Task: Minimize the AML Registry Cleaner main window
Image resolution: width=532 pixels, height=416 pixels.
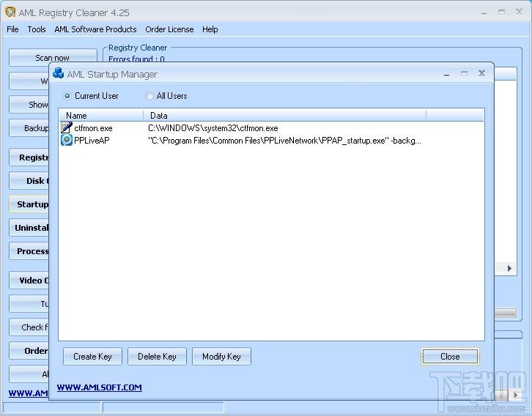Action: coord(484,13)
